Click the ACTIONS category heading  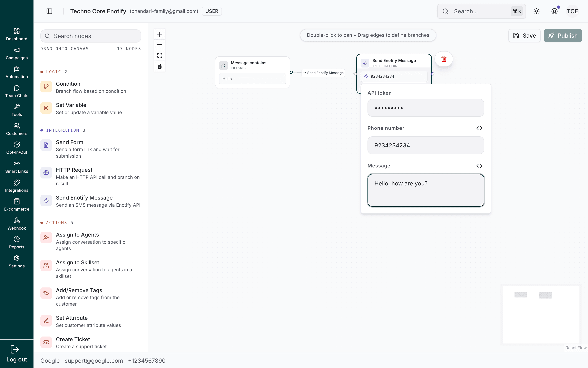click(57, 223)
